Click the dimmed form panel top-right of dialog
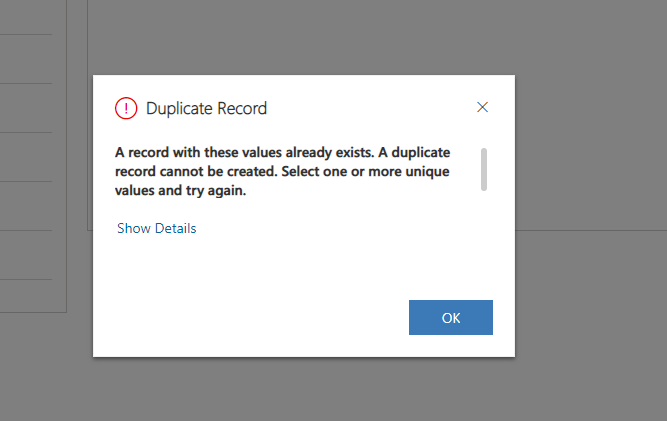Viewport: 667px width, 421px height. pyautogui.click(x=590, y=120)
